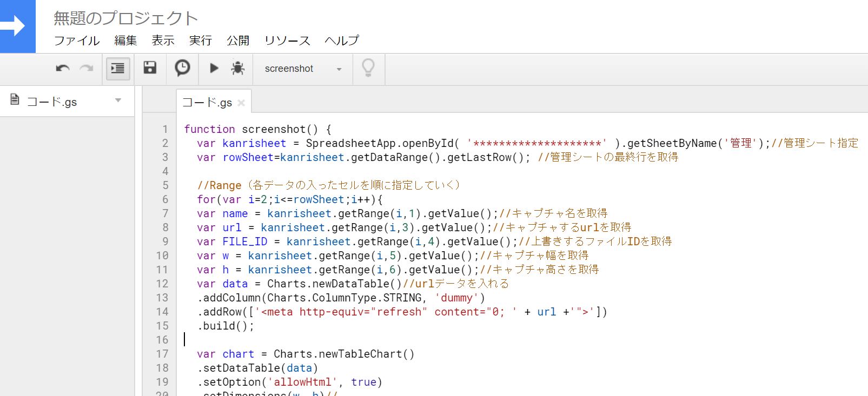Click the blue arrow Apps Script logo

16,26
